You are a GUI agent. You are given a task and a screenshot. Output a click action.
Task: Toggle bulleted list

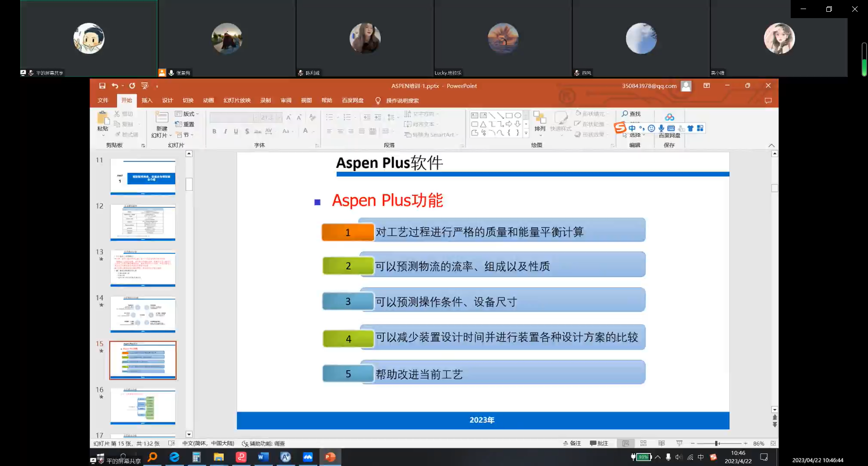[330, 118]
